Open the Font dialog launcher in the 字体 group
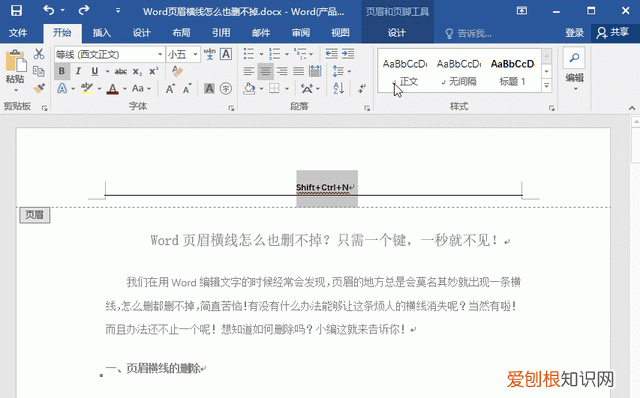640x398 pixels. tap(231, 108)
